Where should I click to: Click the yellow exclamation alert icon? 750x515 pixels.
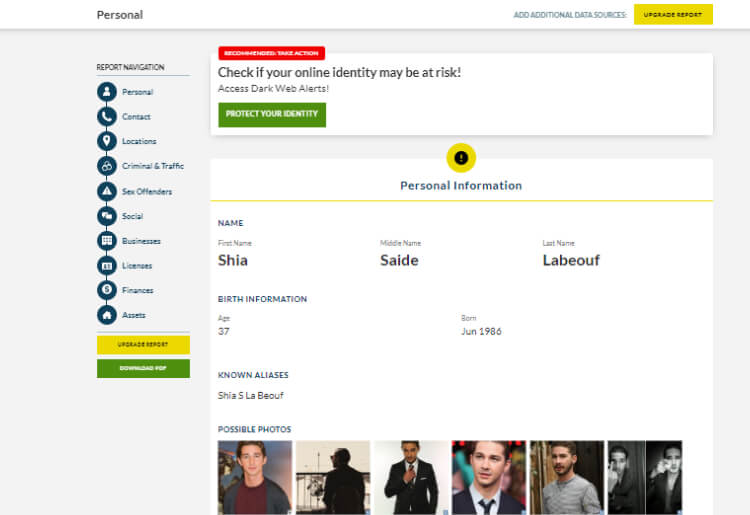pyautogui.click(x=461, y=158)
